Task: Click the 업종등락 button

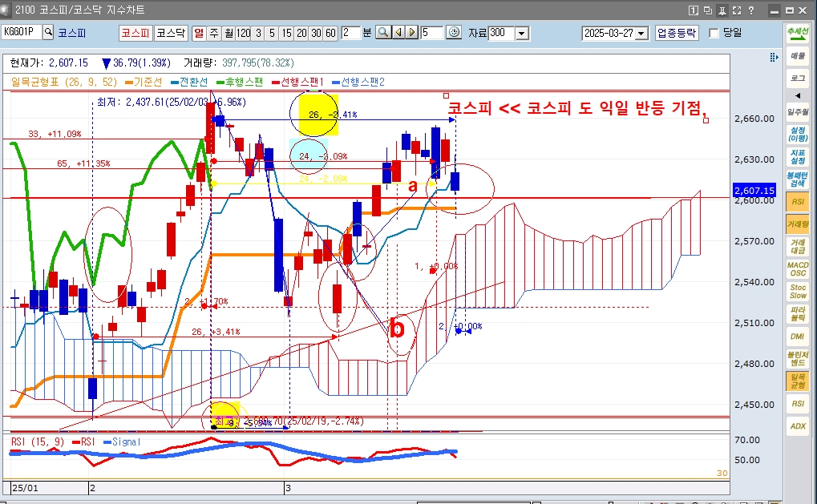Action: click(x=677, y=33)
